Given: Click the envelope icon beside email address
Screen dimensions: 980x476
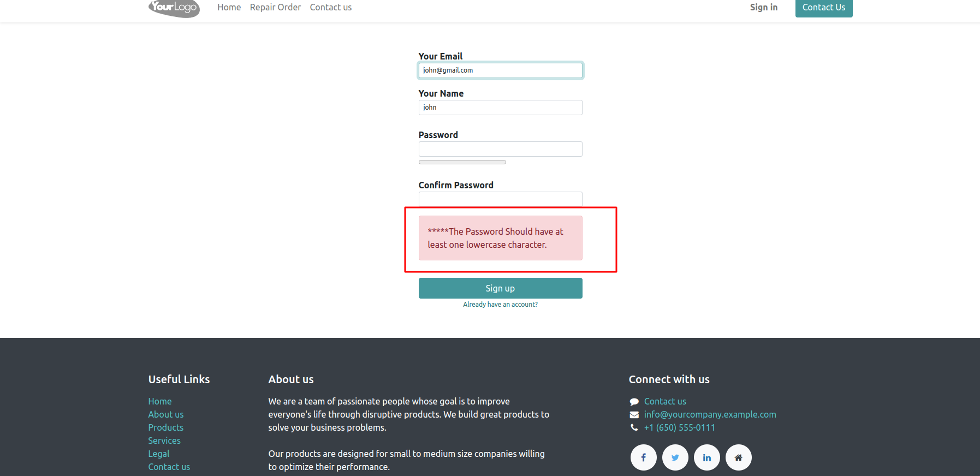Looking at the screenshot, I should click(634, 415).
